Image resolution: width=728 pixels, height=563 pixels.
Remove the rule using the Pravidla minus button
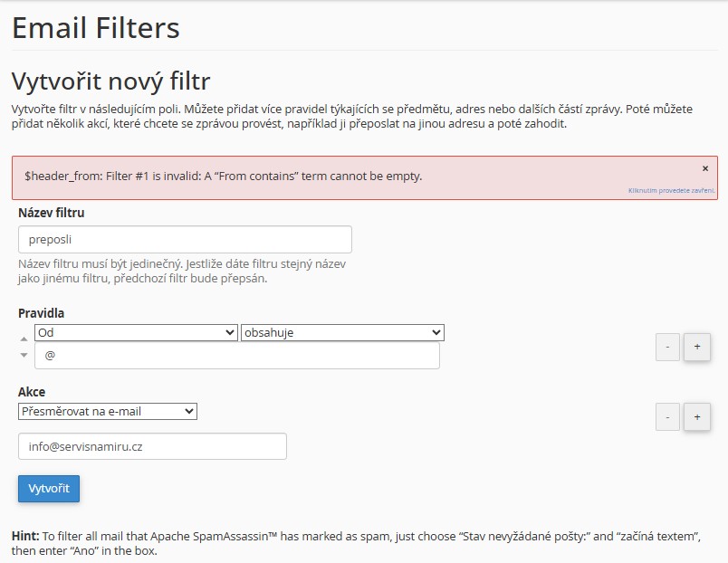[667, 347]
